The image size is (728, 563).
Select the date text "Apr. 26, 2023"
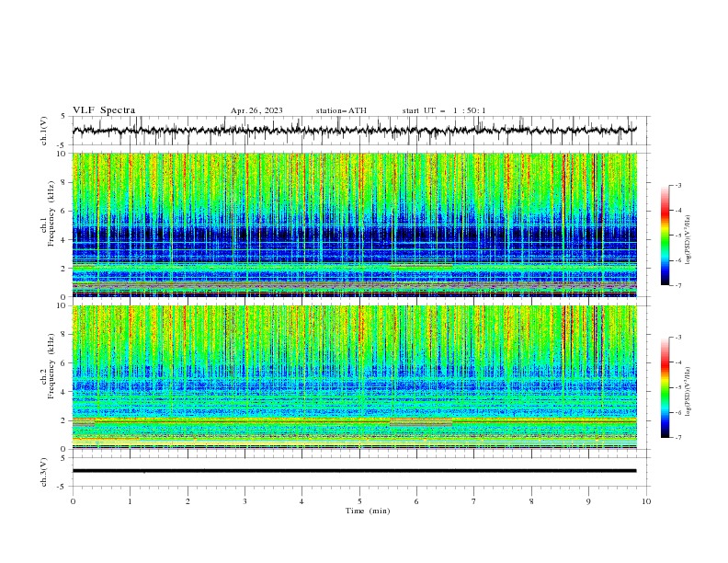point(256,110)
